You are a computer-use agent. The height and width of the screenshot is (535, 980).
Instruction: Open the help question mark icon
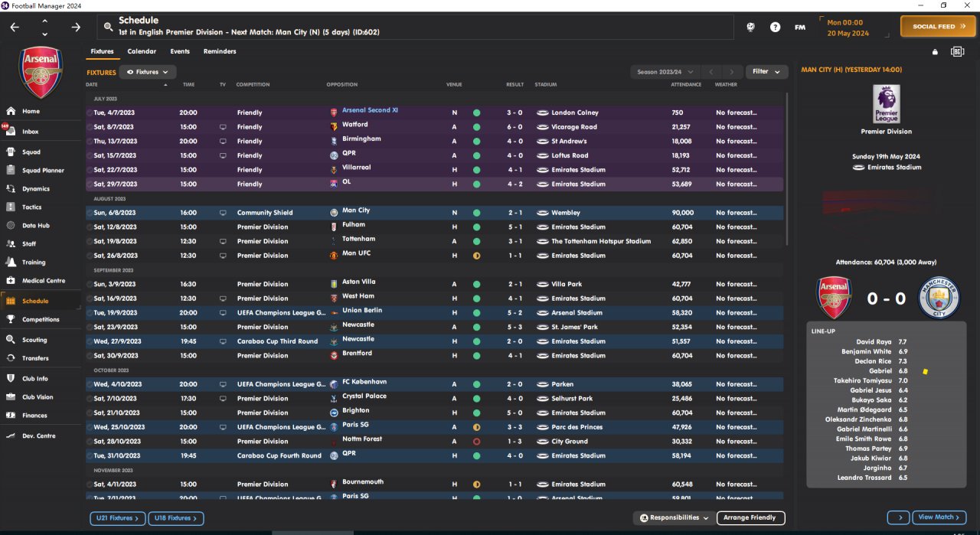tap(775, 27)
